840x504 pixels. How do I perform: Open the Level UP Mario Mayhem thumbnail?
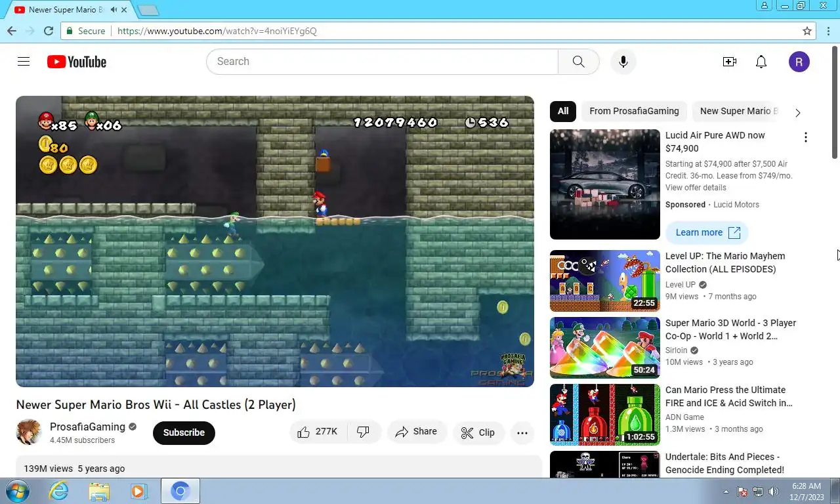[605, 281]
